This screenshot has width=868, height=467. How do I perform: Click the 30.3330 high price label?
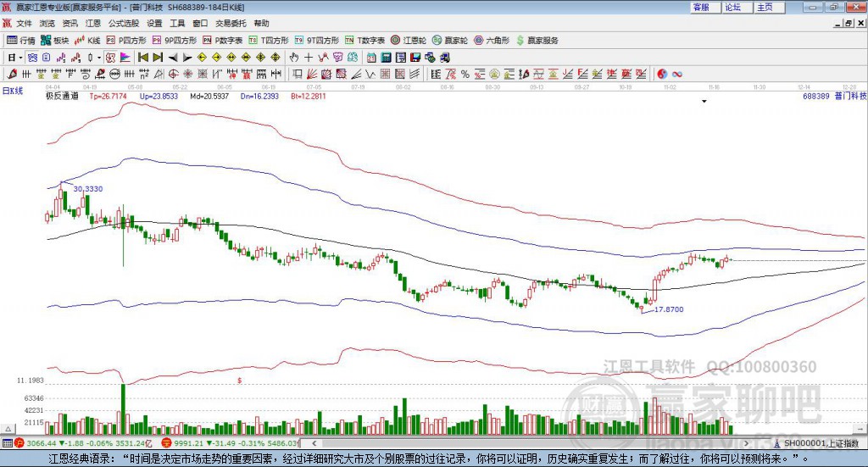coord(88,189)
